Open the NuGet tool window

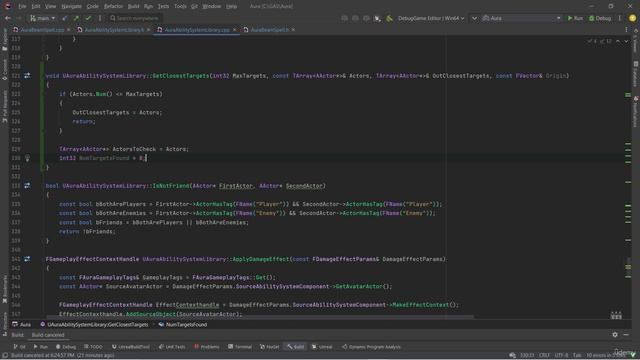[269, 347]
